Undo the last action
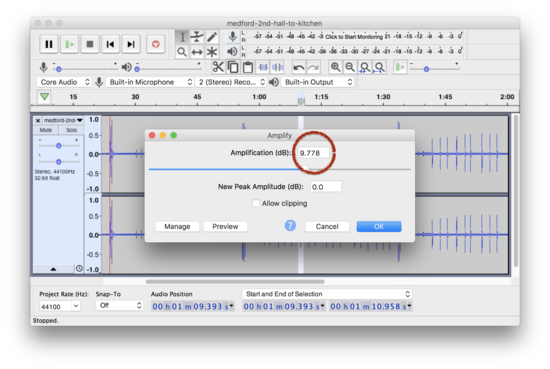This screenshot has height=369, width=550. click(299, 67)
